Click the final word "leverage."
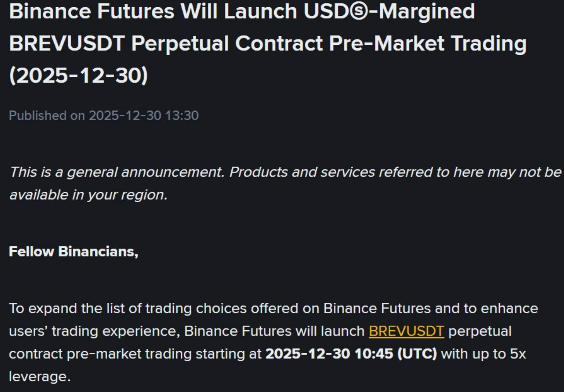 [40, 377]
